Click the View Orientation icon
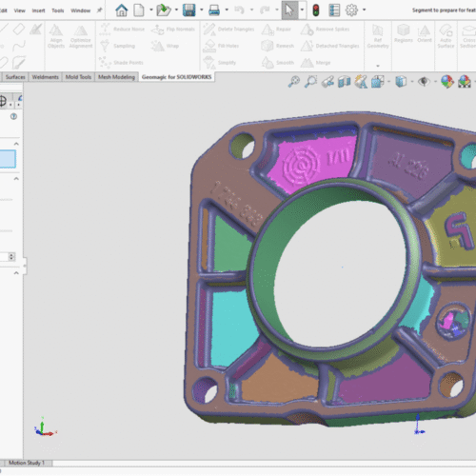Screen dimensions: 476x476 [378, 82]
